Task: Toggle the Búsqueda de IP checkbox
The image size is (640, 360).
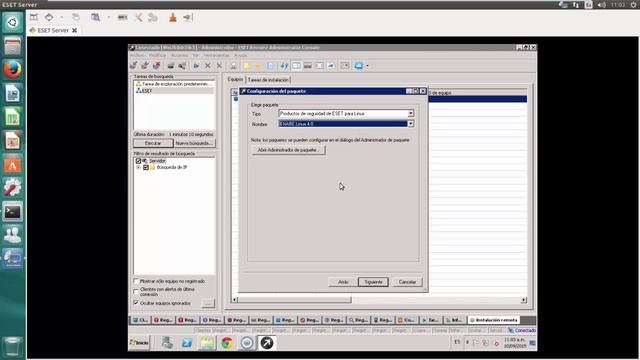Action: tap(146, 167)
